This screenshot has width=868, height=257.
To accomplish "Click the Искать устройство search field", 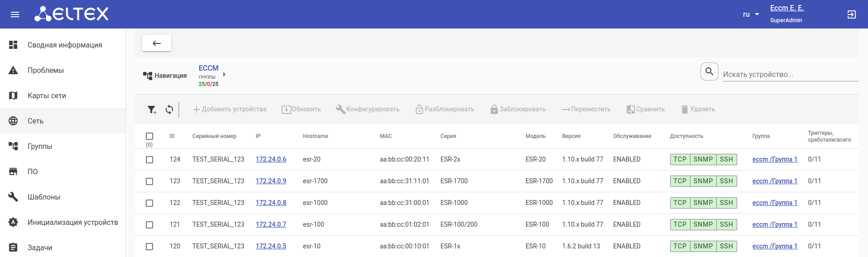I will coord(790,74).
